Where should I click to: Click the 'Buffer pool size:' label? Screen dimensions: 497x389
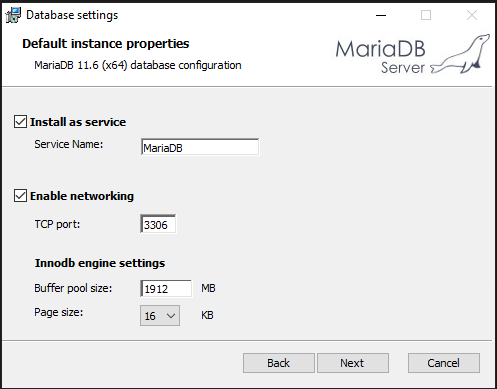click(x=73, y=288)
